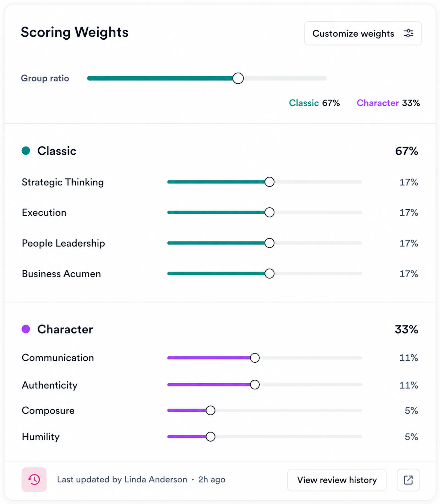Click the Composure slider knob
Screen dimensions: 440x504
211,410
